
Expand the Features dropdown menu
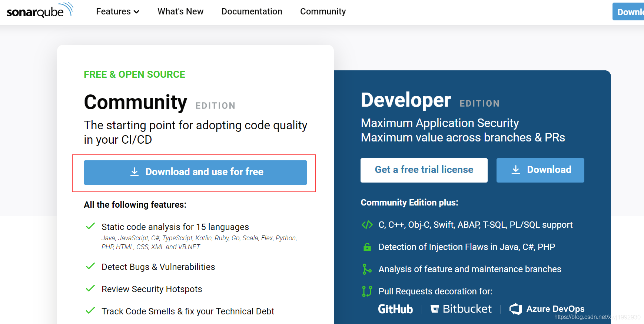[x=117, y=11]
